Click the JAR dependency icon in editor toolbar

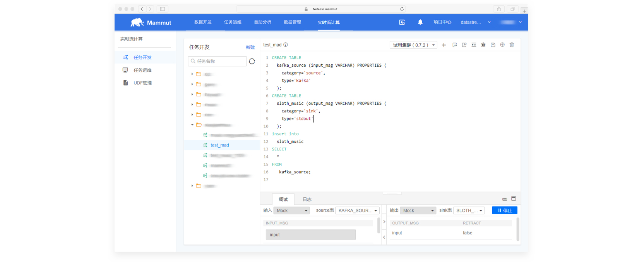pyautogui.click(x=455, y=45)
